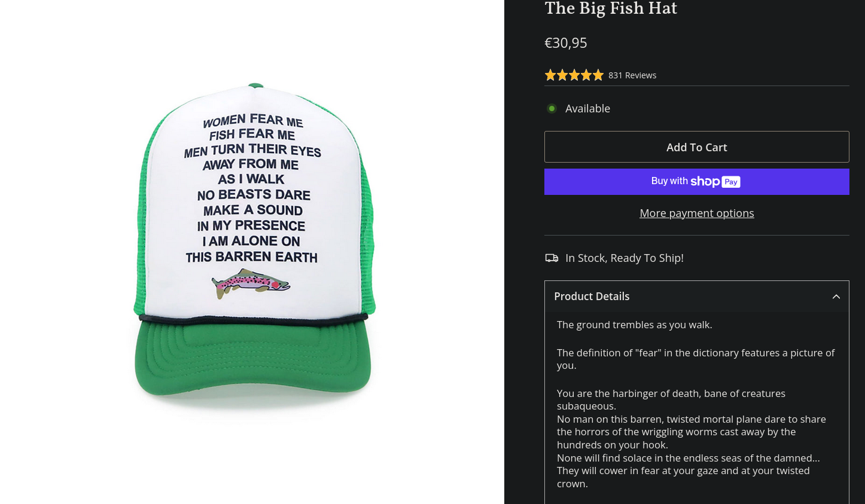Click the Big Fish Hat product image
The image size is (865, 504).
254,246
